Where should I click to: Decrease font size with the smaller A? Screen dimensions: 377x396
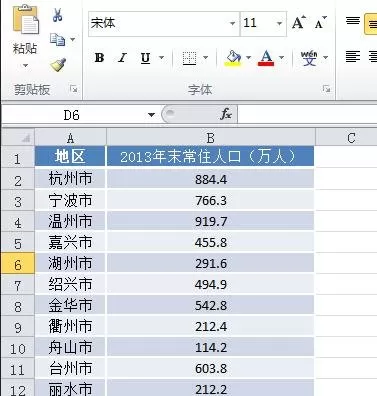[321, 23]
